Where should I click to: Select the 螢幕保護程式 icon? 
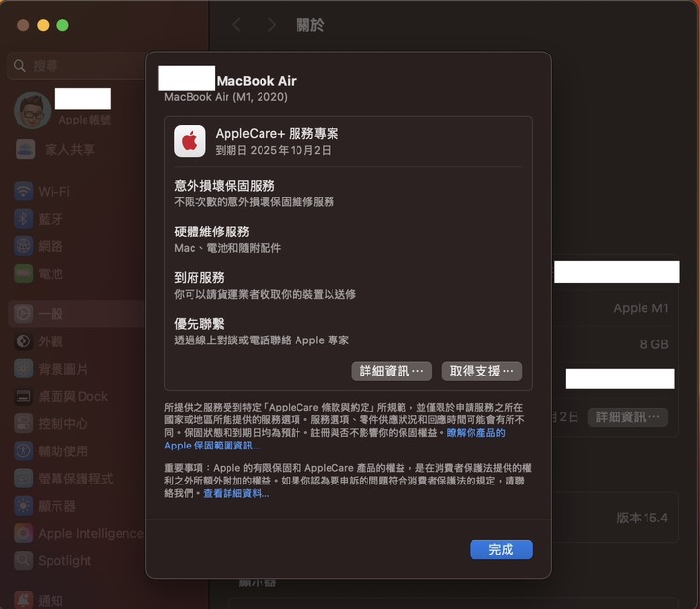coord(23,479)
